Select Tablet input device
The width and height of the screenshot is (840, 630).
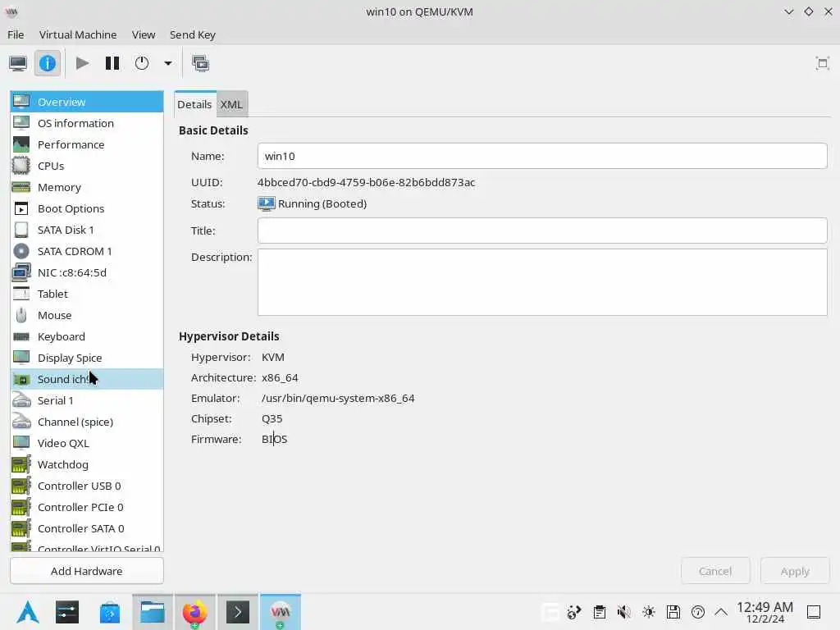point(87,294)
